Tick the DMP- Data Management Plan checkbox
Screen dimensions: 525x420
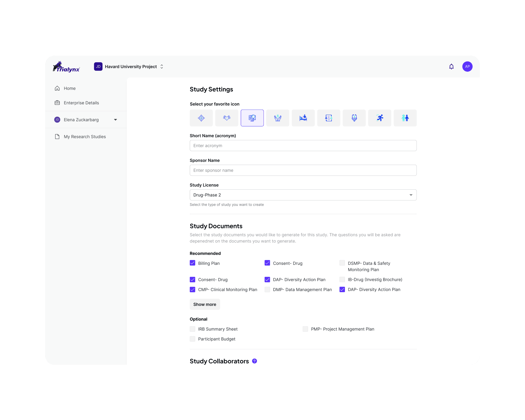coord(267,290)
